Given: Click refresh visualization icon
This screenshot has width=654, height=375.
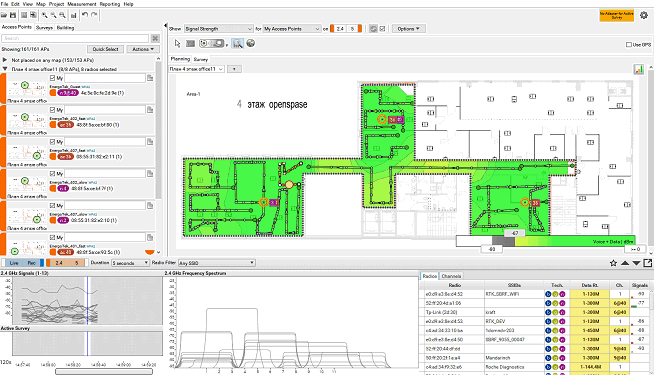Looking at the screenshot, I should click(373, 29).
